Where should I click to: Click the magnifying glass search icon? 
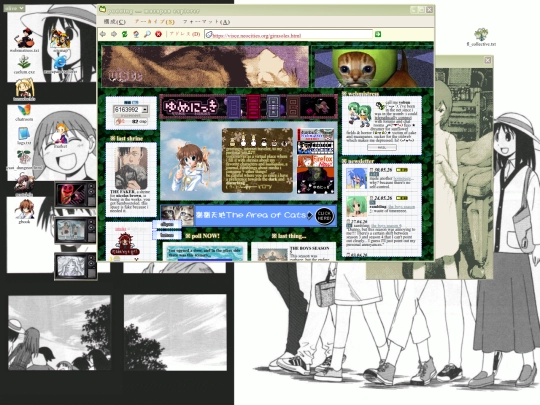pos(147,34)
